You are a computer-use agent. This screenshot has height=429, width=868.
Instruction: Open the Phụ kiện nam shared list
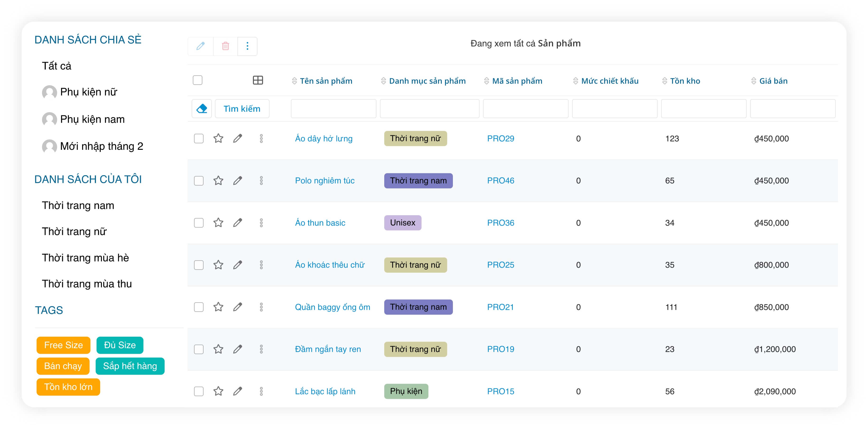coord(83,119)
